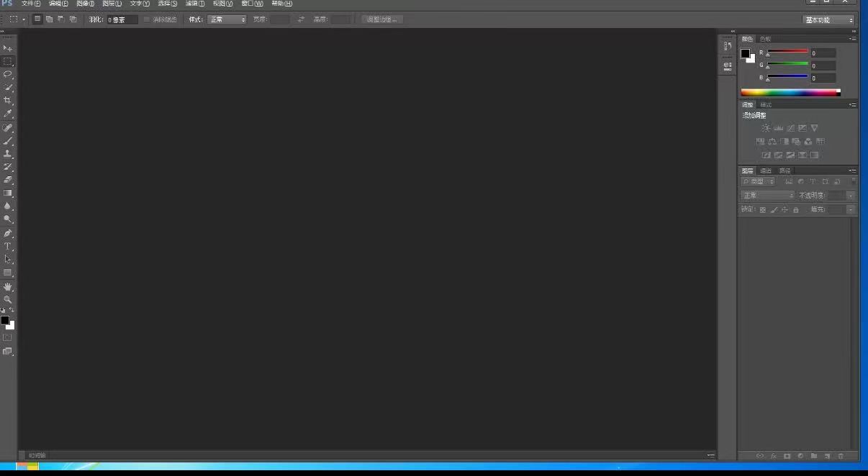
Task: Open the 图层(L) menu
Action: tap(112, 4)
